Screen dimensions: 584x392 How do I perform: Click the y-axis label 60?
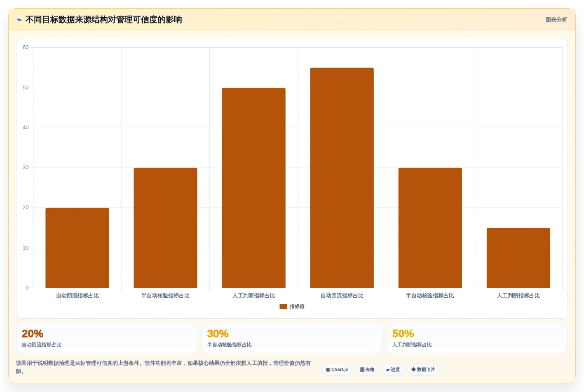(26, 47)
